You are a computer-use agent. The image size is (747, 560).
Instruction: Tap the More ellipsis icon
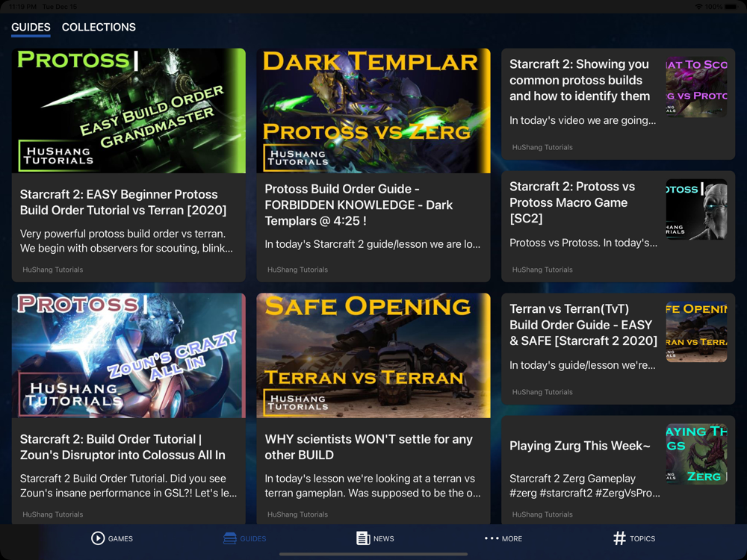pyautogui.click(x=492, y=538)
